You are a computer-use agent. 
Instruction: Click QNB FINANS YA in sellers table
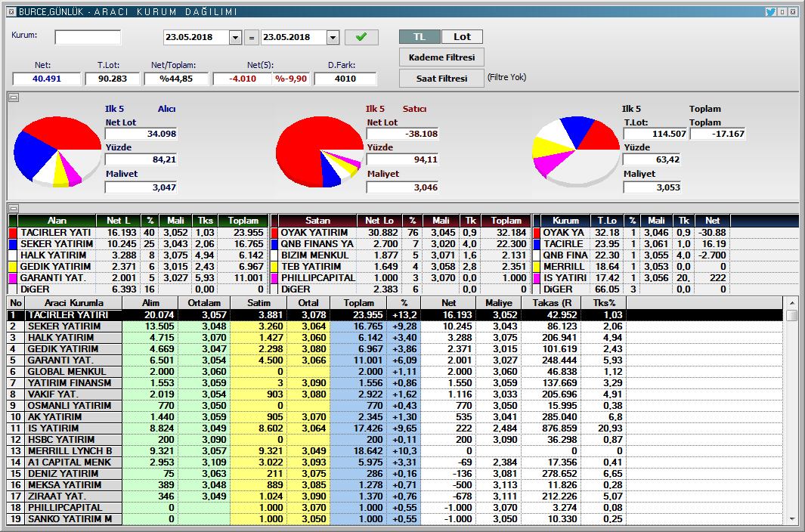(317, 244)
